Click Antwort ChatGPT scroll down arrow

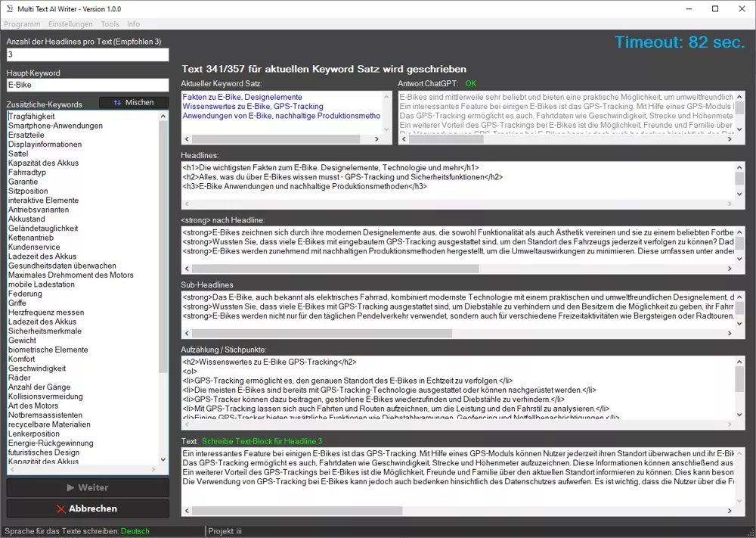(739, 129)
